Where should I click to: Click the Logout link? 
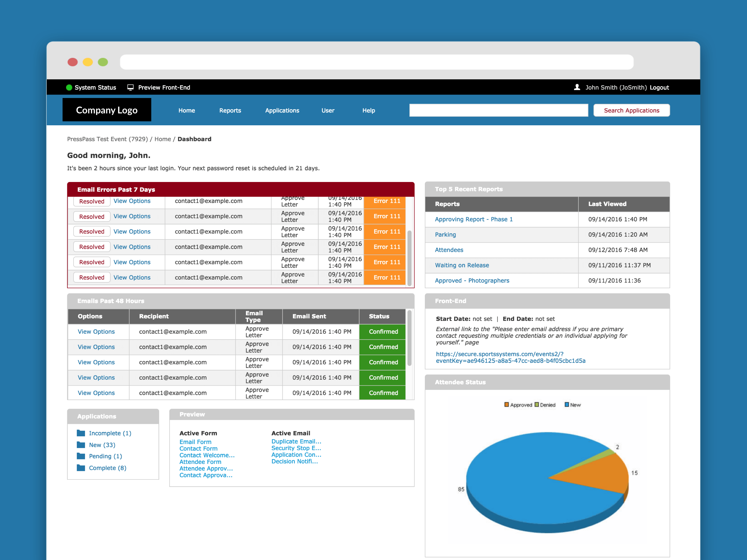point(659,87)
